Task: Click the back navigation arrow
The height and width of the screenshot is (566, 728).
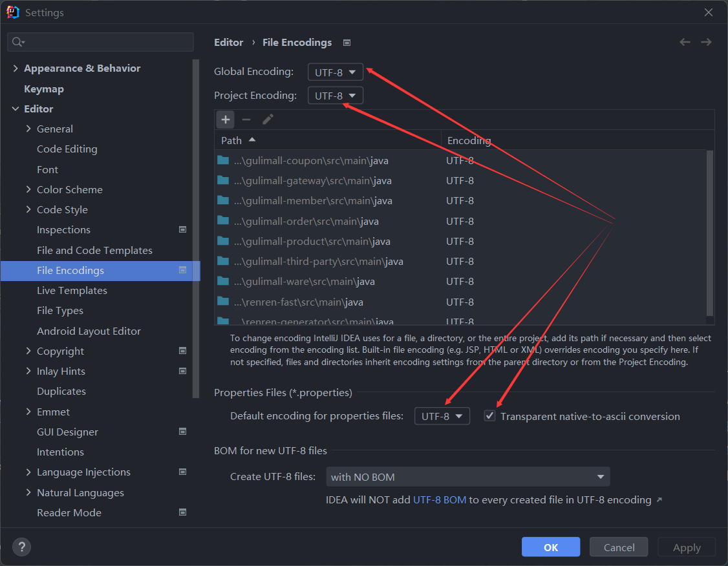Action: (x=685, y=42)
